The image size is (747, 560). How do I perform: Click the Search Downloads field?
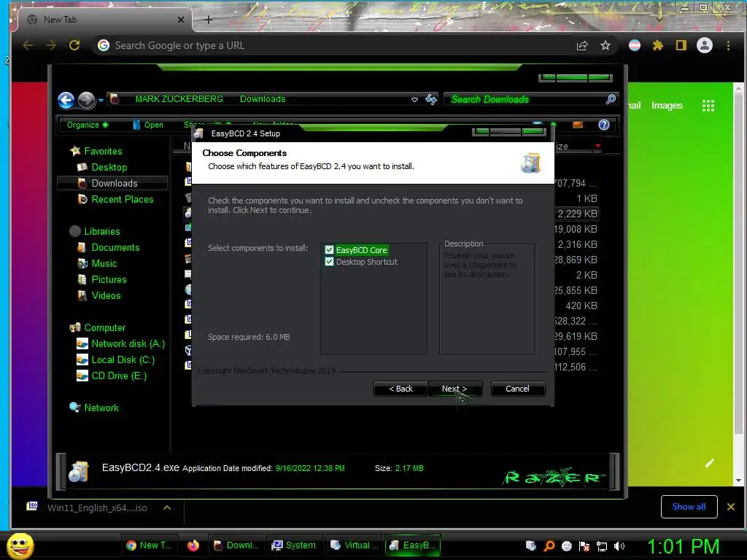(x=524, y=99)
